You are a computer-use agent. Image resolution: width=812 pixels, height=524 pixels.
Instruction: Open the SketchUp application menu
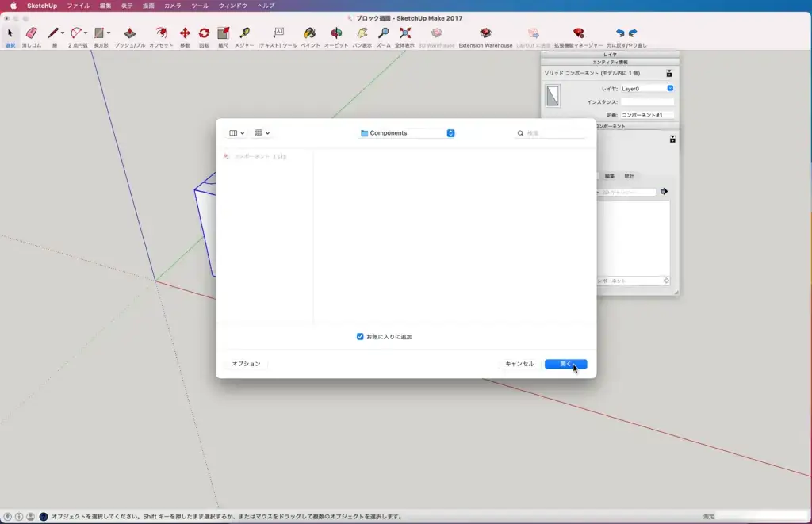[x=42, y=6]
